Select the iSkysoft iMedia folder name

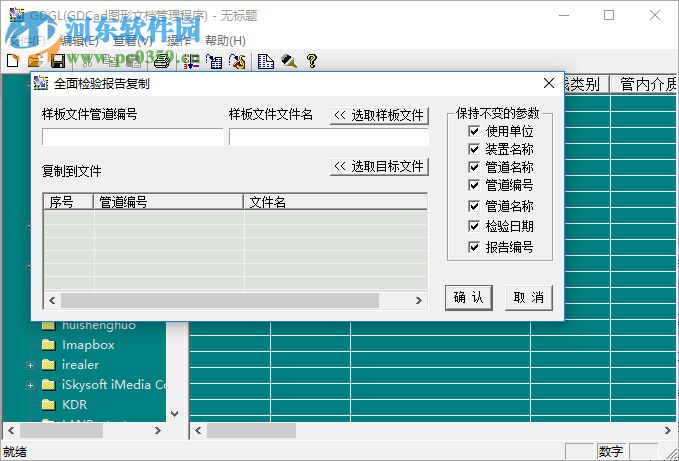[113, 385]
